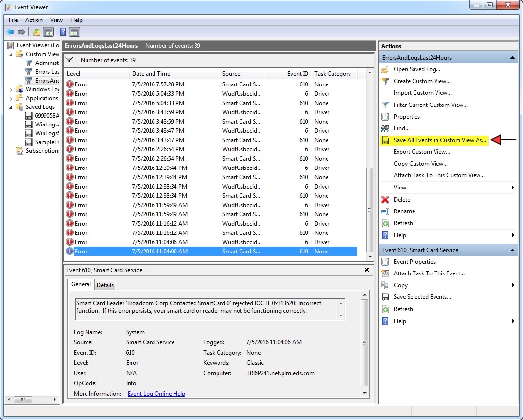Screen dimensions: 523x420
Task: Select the SampleEr saved log
Action: (x=47, y=142)
